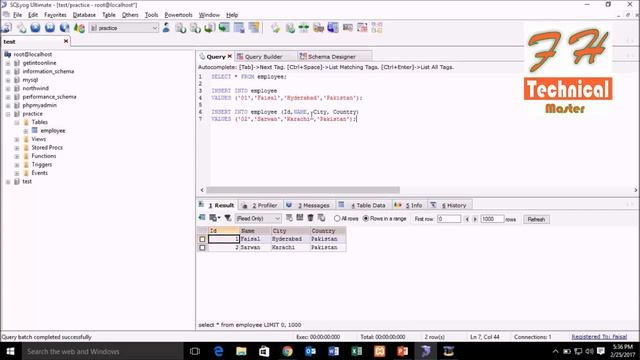640x360 pixels.
Task: Close the Query tab
Action: point(230,56)
